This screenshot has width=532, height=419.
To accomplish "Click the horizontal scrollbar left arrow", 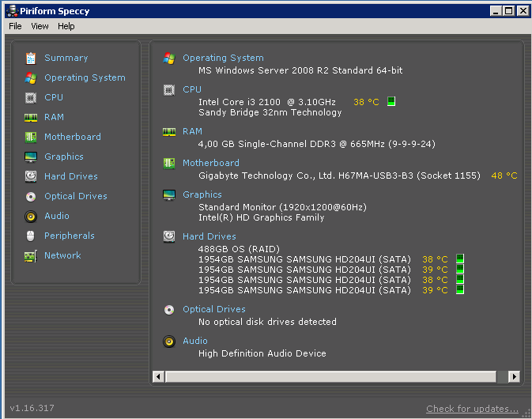I will (158, 377).
